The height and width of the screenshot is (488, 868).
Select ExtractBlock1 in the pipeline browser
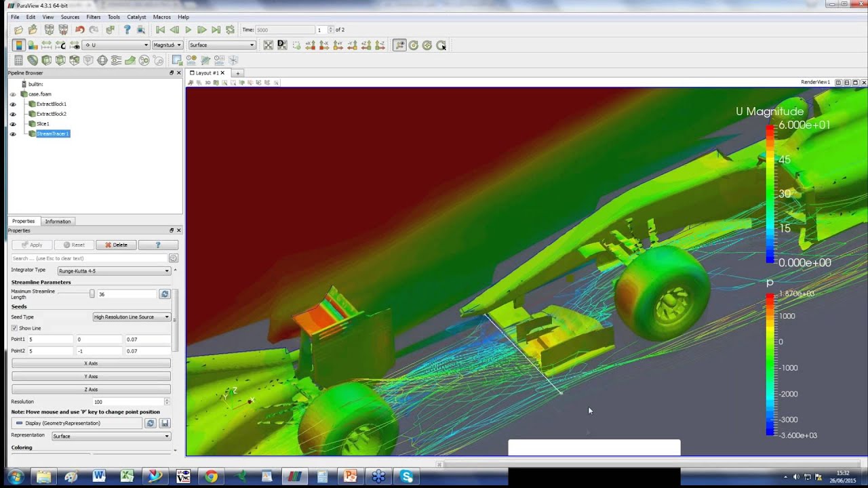(x=51, y=104)
